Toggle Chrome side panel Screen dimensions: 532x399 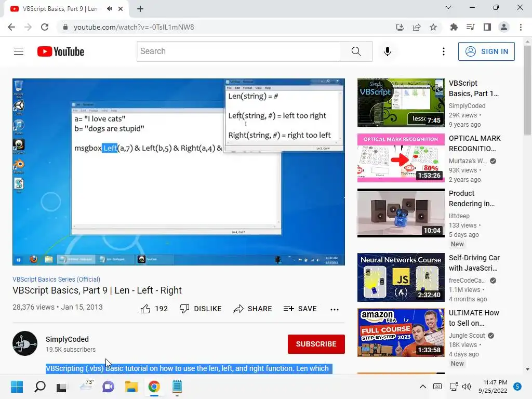(x=487, y=27)
